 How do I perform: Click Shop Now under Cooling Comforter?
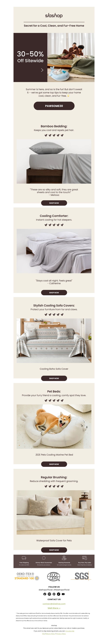point(54,292)
